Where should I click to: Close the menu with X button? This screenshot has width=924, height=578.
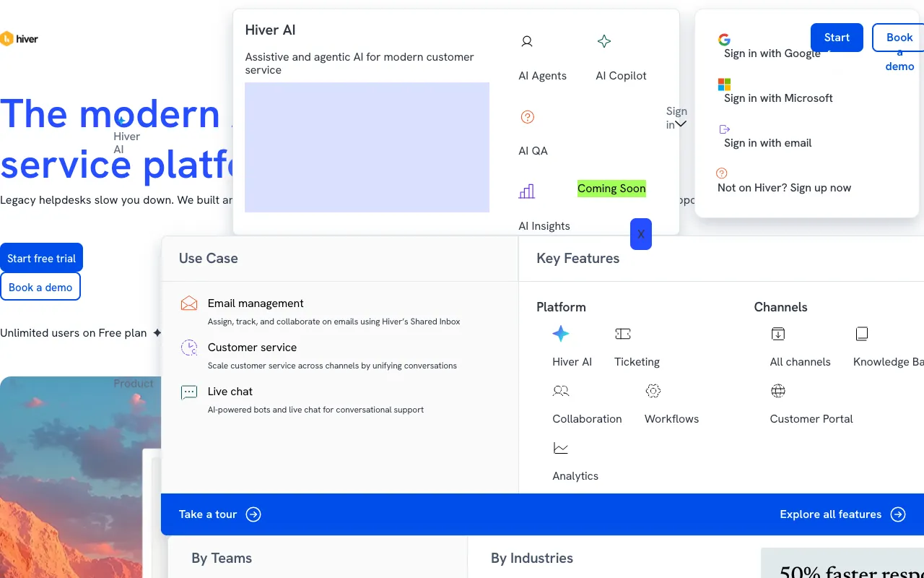[641, 234]
